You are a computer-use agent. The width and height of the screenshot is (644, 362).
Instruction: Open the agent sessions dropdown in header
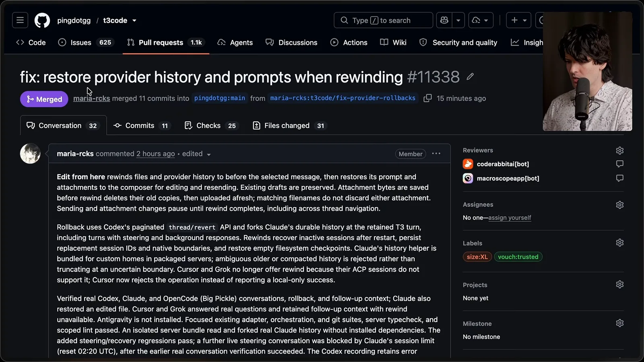click(481, 20)
